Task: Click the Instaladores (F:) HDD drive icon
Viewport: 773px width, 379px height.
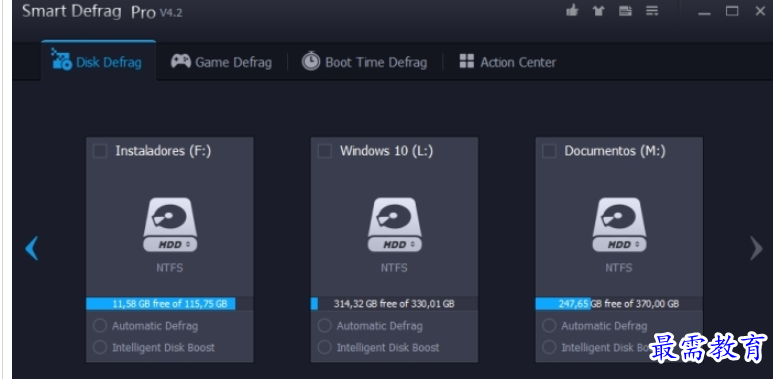Action: pyautogui.click(x=170, y=225)
